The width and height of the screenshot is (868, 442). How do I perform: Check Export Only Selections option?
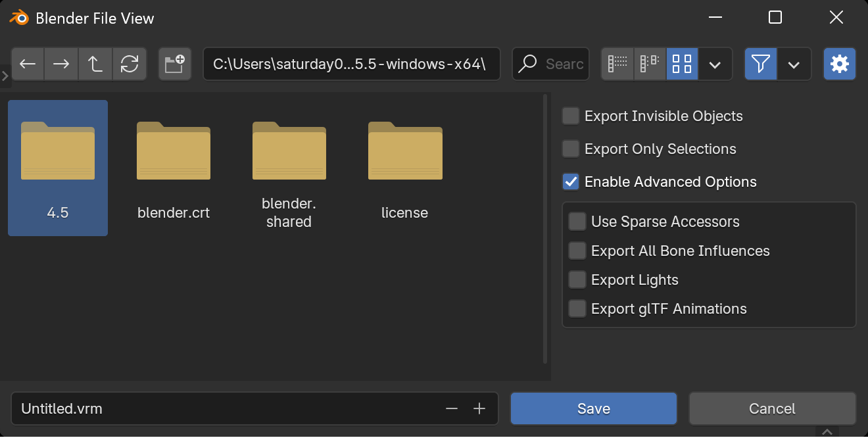pyautogui.click(x=571, y=149)
